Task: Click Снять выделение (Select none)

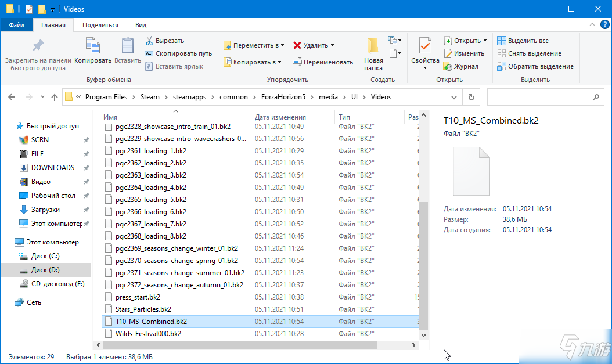Action: click(x=529, y=53)
